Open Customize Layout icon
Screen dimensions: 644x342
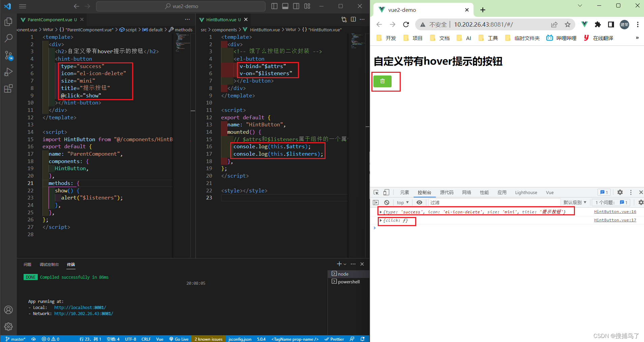coord(307,6)
